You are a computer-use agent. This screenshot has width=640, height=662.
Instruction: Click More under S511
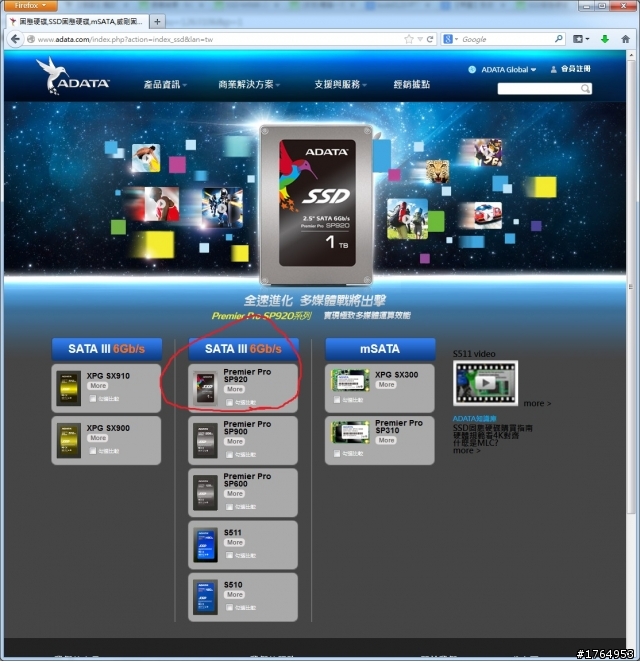235,543
